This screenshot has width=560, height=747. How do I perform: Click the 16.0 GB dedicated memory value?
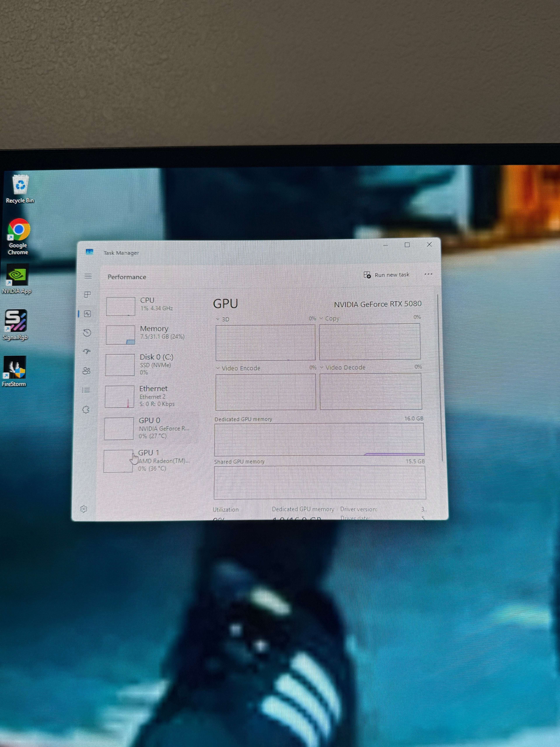[414, 418]
